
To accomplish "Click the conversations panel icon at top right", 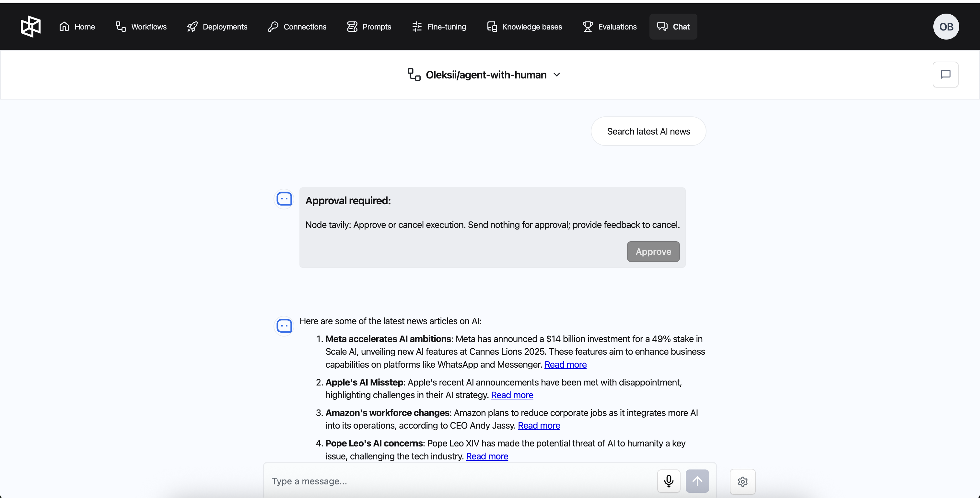I will [x=945, y=75].
